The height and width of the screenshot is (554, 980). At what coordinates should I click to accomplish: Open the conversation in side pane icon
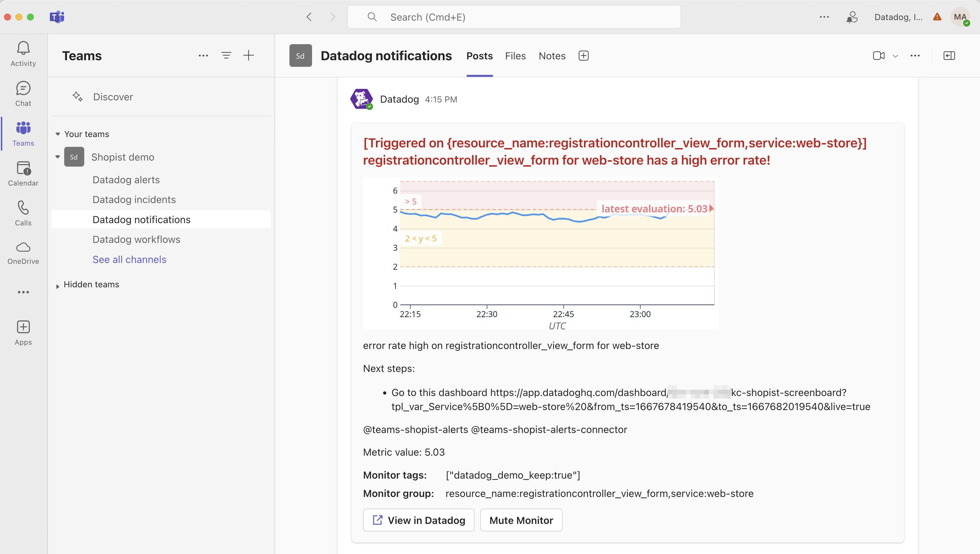click(949, 56)
